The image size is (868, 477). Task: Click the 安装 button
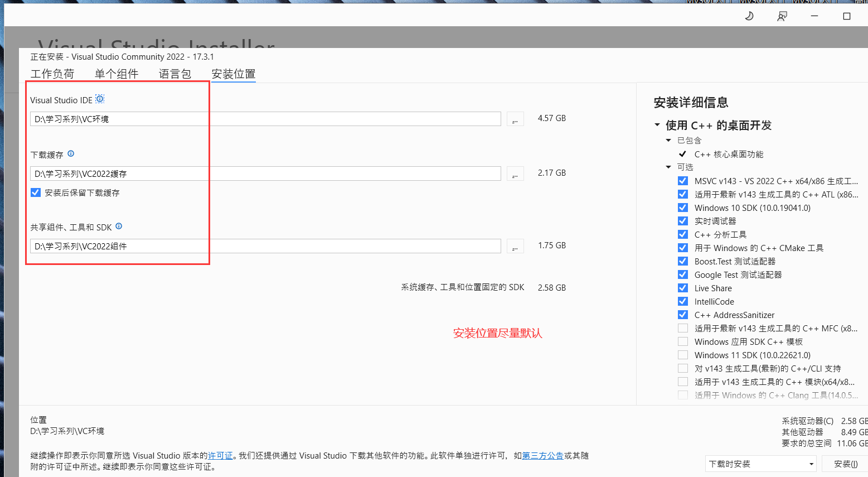[846, 464]
